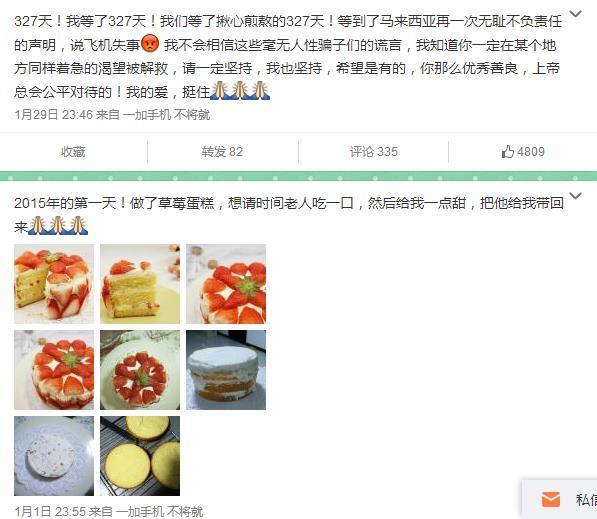Expand the strawberry cake post's chevron menu

[x=575, y=196]
